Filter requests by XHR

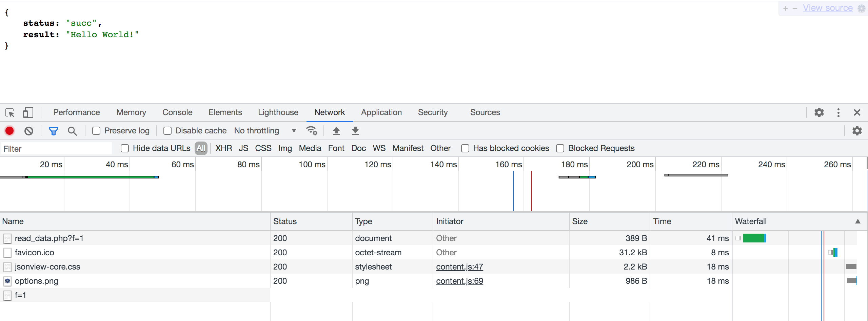coord(224,148)
